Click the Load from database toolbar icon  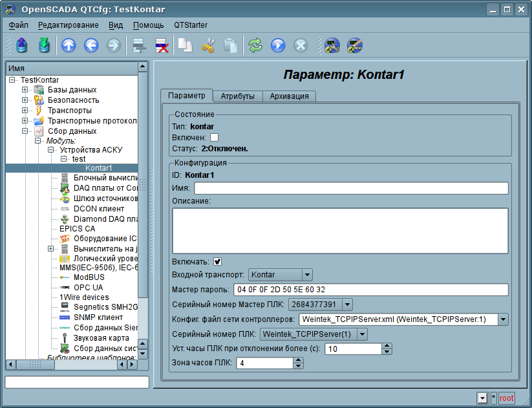tap(21, 45)
